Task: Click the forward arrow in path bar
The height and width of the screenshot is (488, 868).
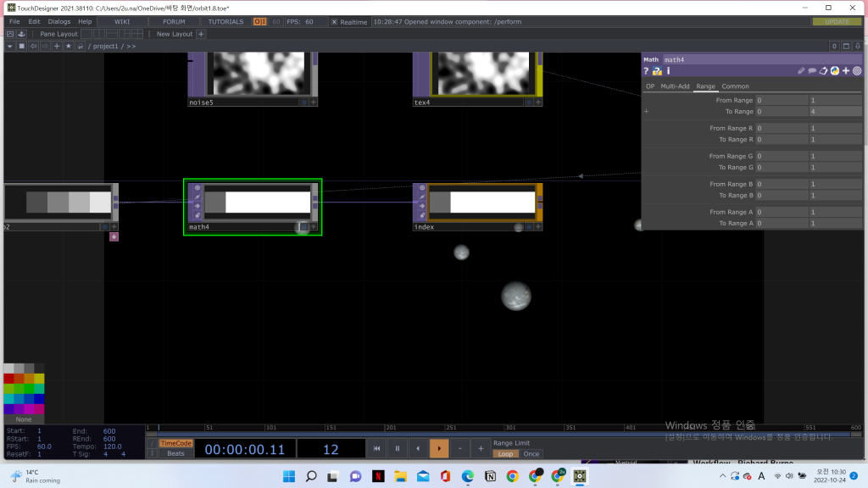Action: (45, 46)
